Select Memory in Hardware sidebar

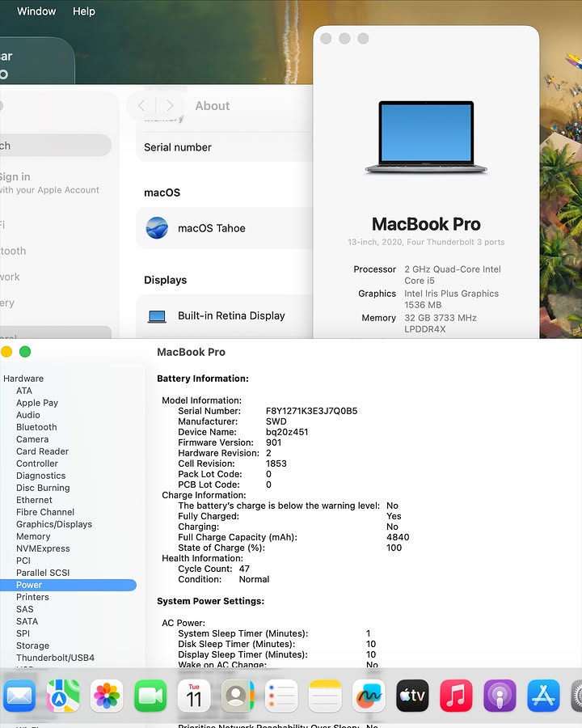pyautogui.click(x=33, y=537)
